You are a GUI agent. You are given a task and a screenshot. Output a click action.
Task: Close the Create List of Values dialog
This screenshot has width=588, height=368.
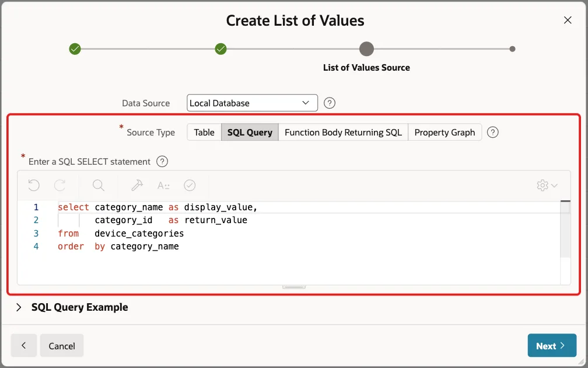568,20
